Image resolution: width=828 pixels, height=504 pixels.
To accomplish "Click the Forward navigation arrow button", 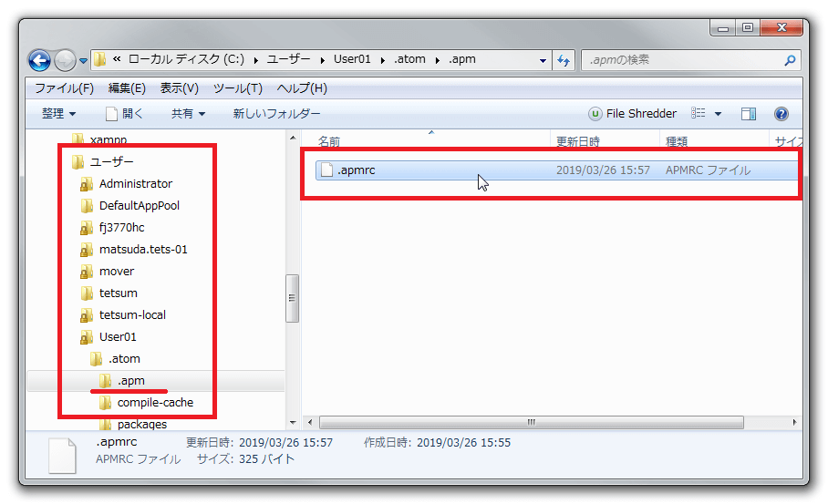I will pos(65,61).
